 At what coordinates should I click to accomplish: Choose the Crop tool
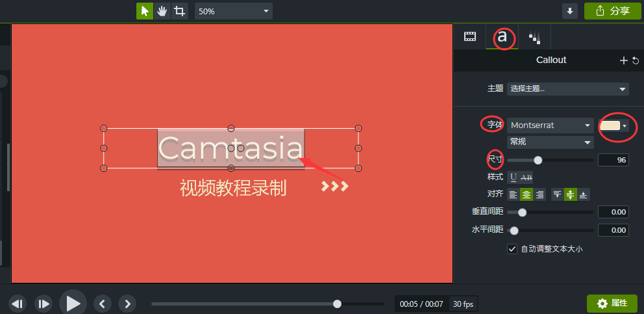coord(179,11)
